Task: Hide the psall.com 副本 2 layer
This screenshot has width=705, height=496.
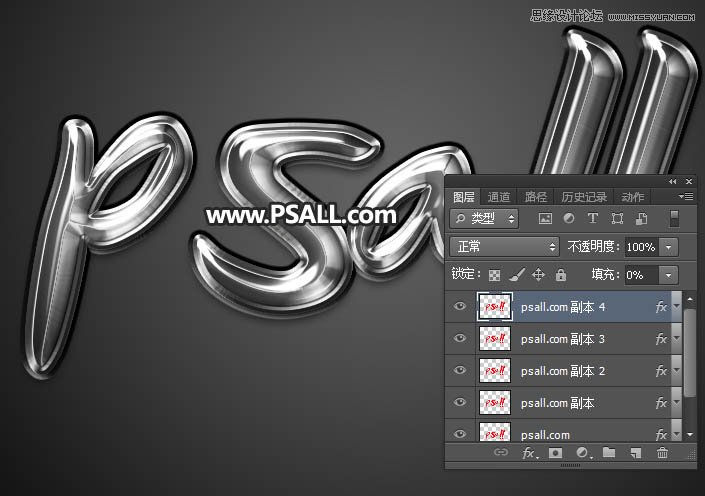Action: (460, 370)
